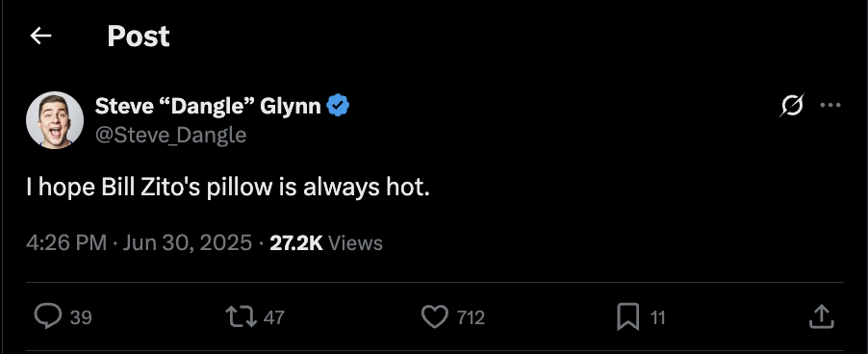868x354 pixels.
Task: Click the 4:26 PM timestamp
Action: (x=66, y=242)
